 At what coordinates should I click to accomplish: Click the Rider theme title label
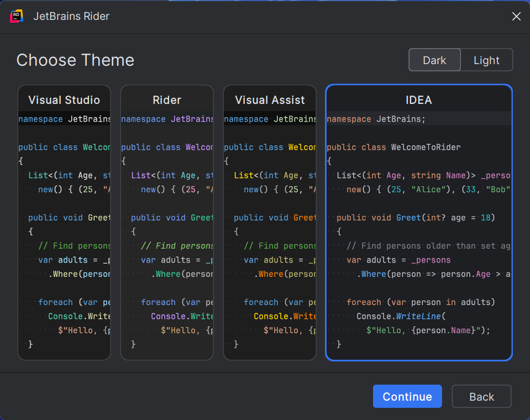(x=167, y=100)
